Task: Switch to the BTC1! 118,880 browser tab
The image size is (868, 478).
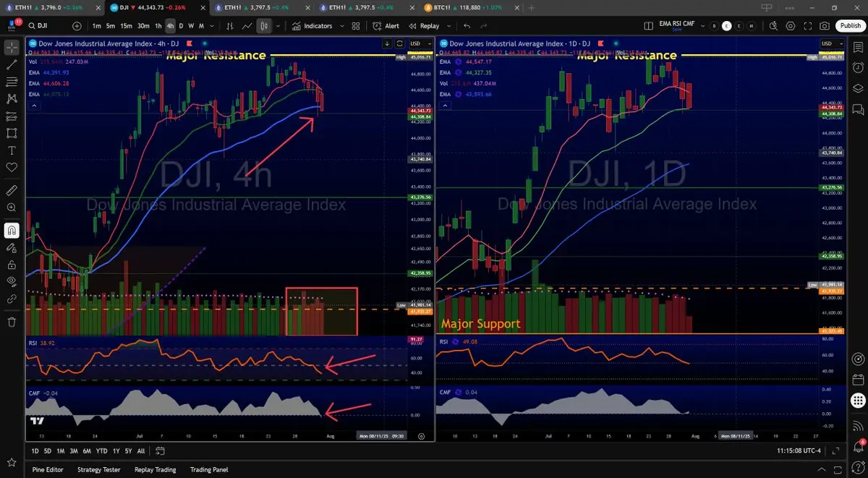Action: [472, 7]
